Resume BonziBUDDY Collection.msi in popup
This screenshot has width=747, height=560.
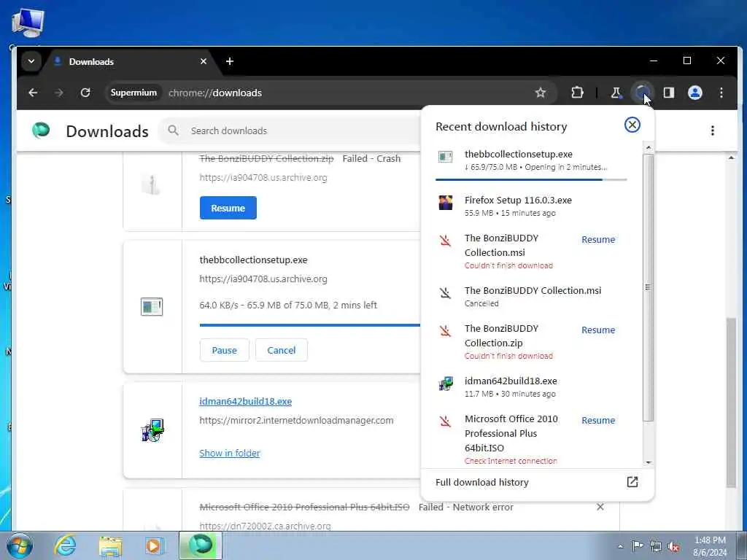click(598, 239)
